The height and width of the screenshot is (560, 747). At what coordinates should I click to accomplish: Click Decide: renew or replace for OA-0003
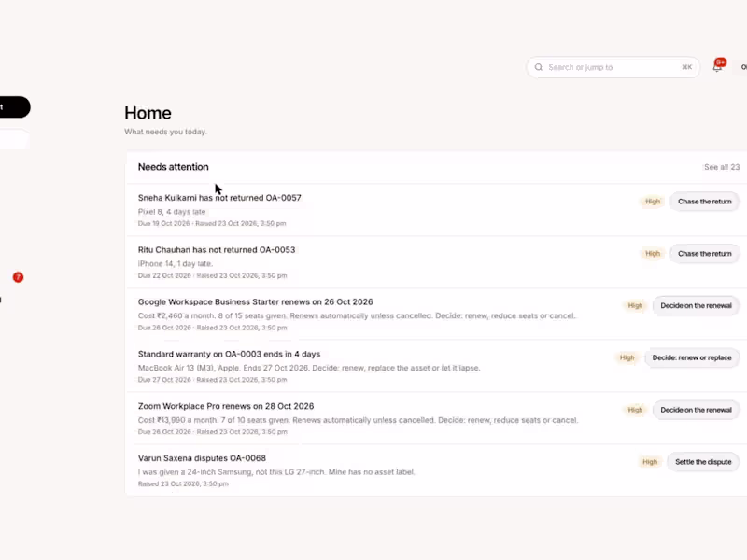[x=692, y=357]
